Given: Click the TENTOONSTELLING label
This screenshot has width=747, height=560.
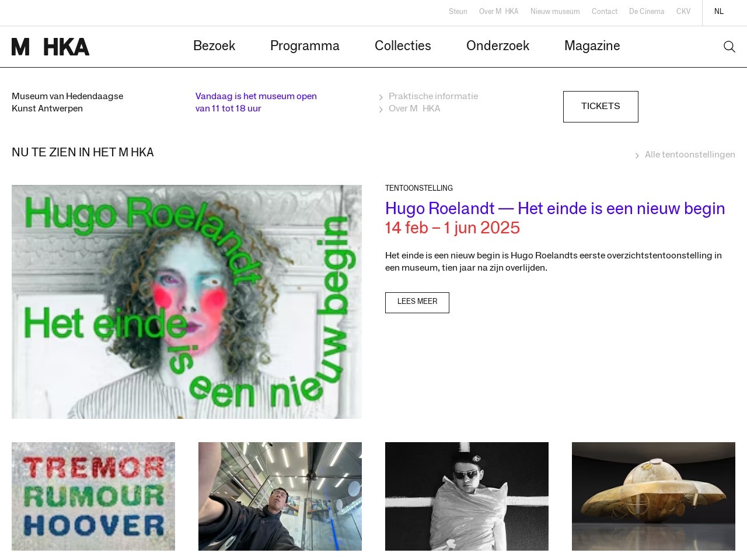Looking at the screenshot, I should [x=419, y=188].
